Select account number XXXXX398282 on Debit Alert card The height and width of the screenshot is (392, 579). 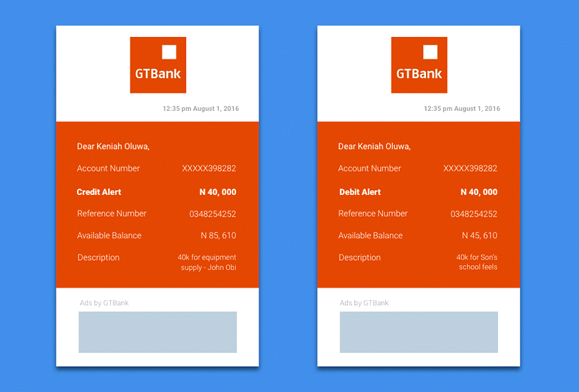coord(470,169)
